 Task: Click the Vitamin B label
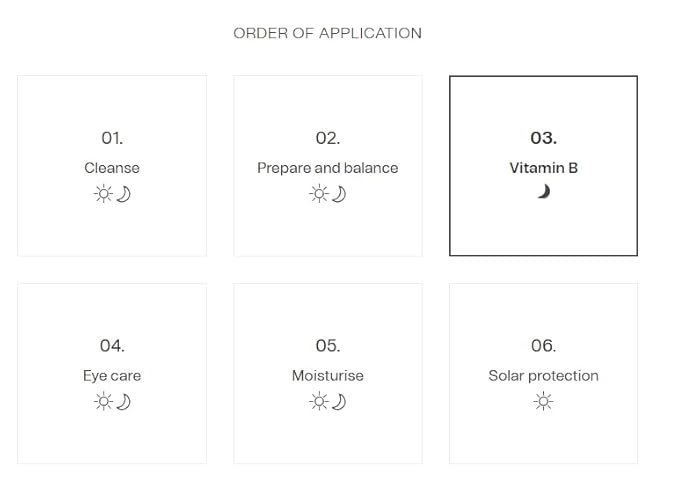[x=543, y=168]
